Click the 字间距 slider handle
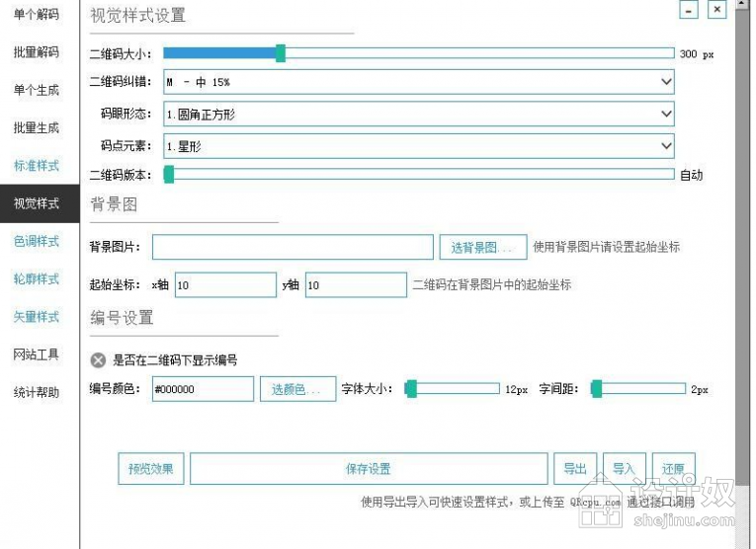This screenshot has height=549, width=756. (597, 389)
